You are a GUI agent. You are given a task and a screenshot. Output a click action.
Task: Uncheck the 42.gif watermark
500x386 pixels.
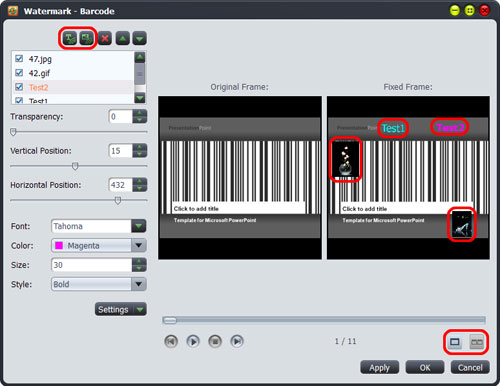click(x=19, y=73)
